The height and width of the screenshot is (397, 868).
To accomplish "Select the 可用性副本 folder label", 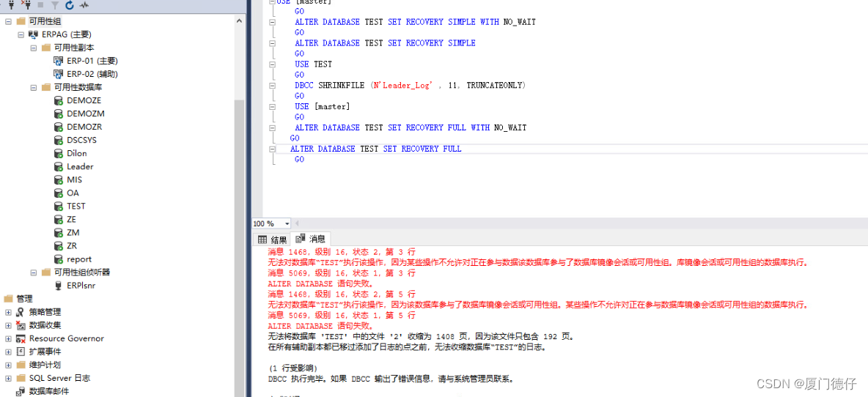I will [x=74, y=48].
